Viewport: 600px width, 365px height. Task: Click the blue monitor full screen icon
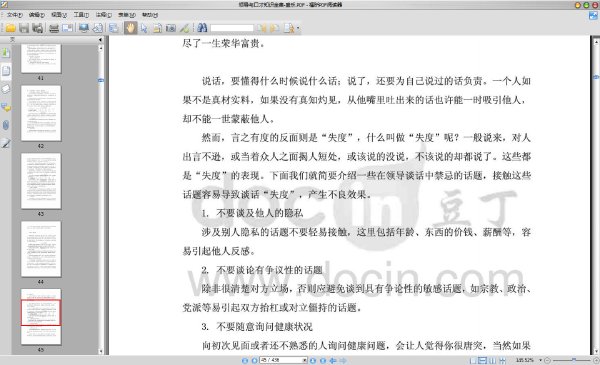coord(84,28)
